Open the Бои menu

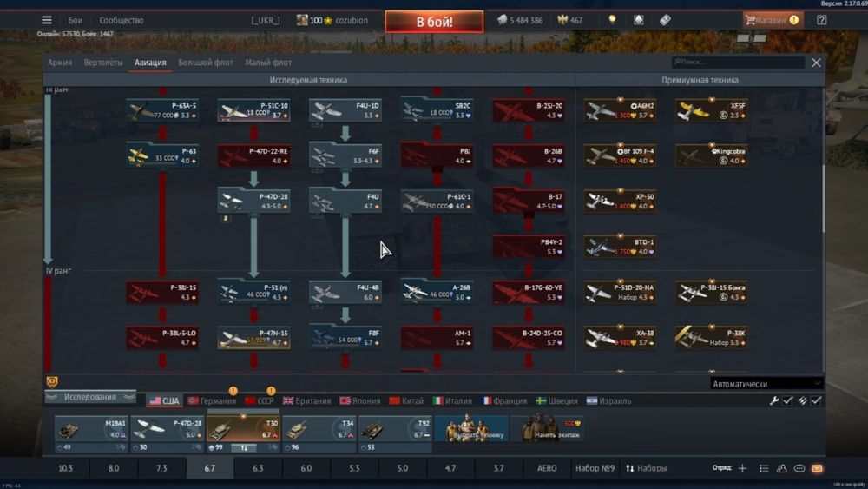coord(76,21)
